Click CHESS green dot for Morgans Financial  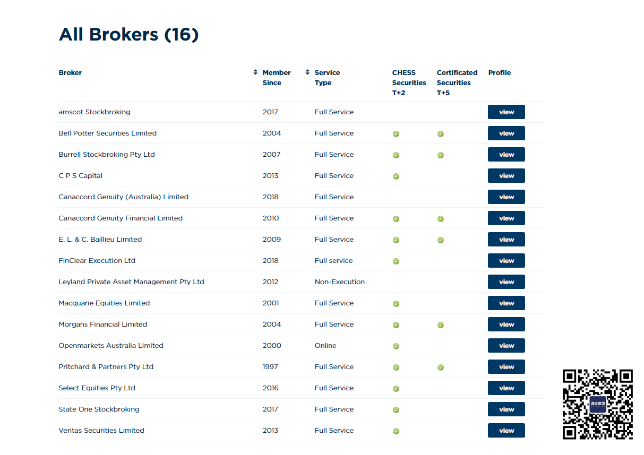396,325
